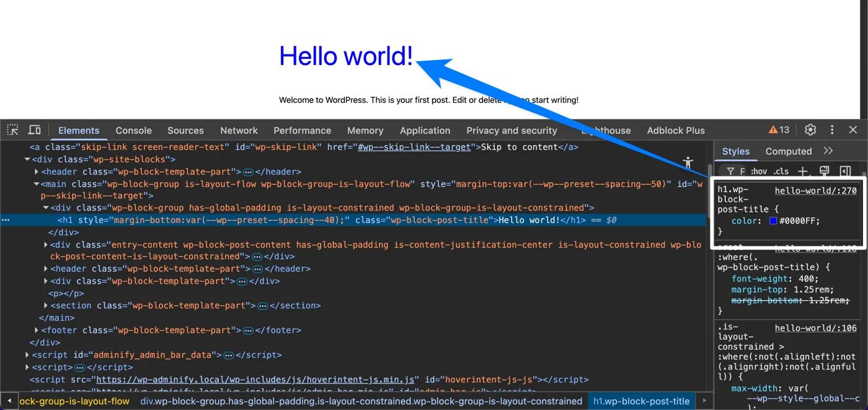Open the DevTools three-dot customize menu
The image size is (868, 410).
click(x=832, y=130)
